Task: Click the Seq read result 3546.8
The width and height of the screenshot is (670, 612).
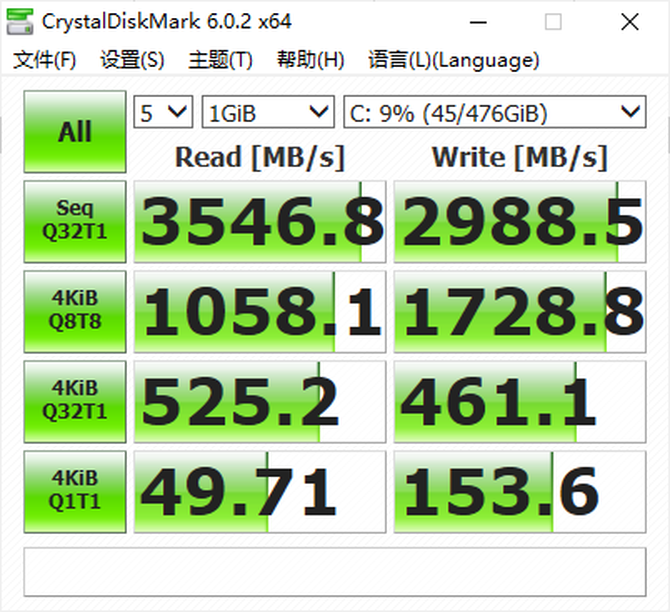Action: (260, 222)
